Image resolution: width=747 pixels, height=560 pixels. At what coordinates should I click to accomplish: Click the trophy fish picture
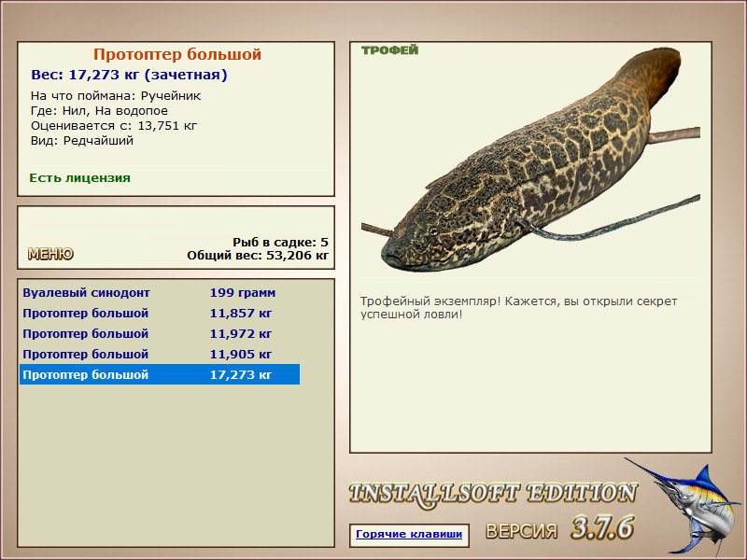tap(530, 160)
